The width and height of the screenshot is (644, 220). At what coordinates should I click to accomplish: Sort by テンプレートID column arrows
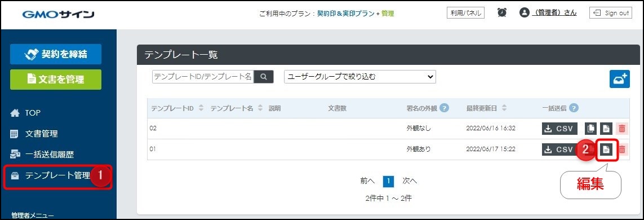click(201, 108)
